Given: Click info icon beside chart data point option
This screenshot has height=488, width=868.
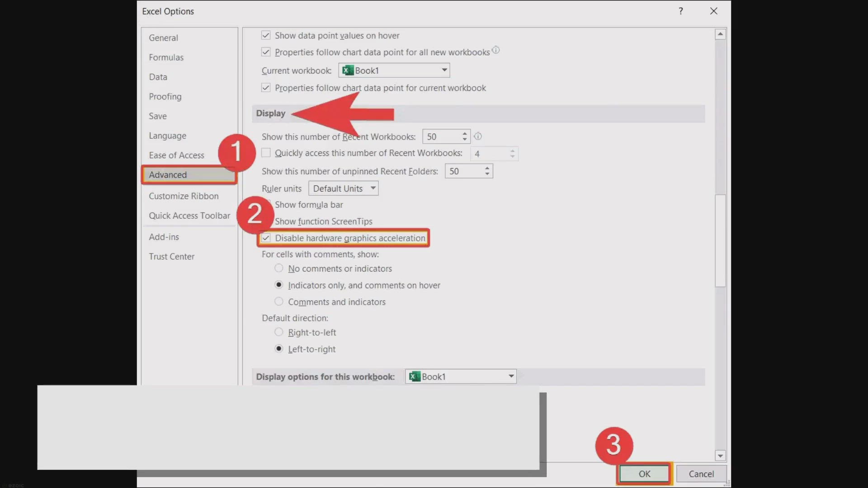Looking at the screenshot, I should click(x=495, y=50).
